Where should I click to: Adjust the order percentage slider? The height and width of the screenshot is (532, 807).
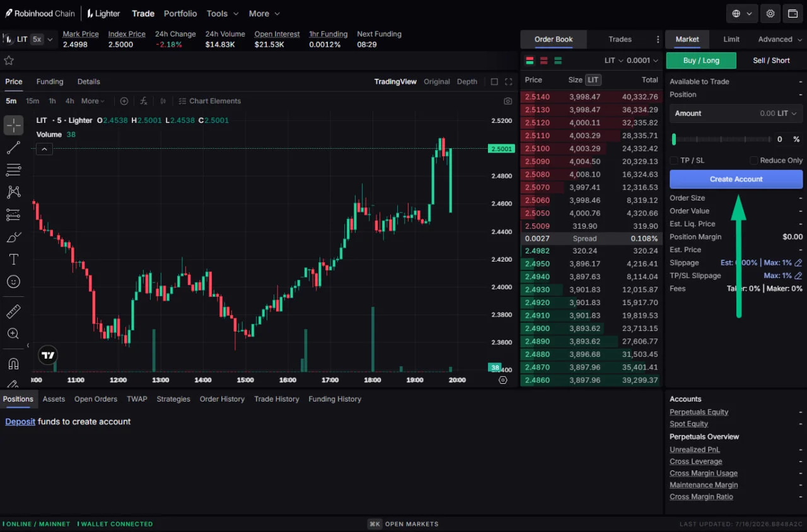(722, 139)
